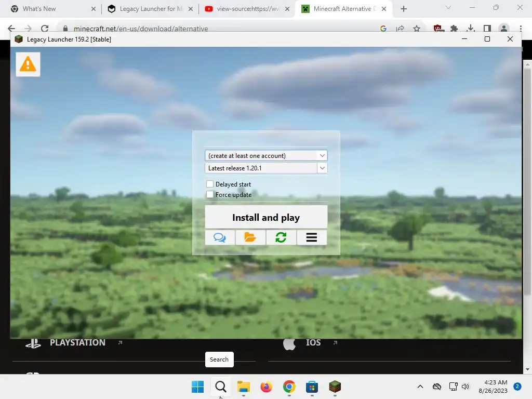Open the notification badge showing 2
This screenshot has height=399, width=532.
pos(517,387)
